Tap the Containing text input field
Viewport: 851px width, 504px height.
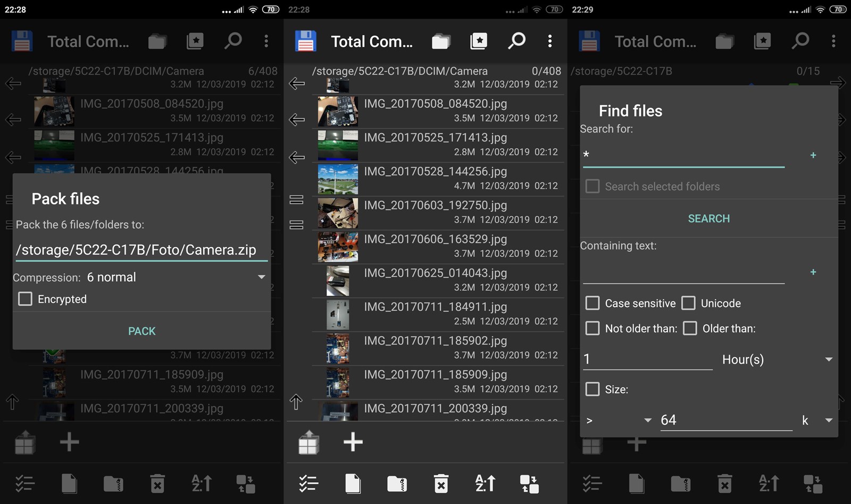tap(683, 272)
